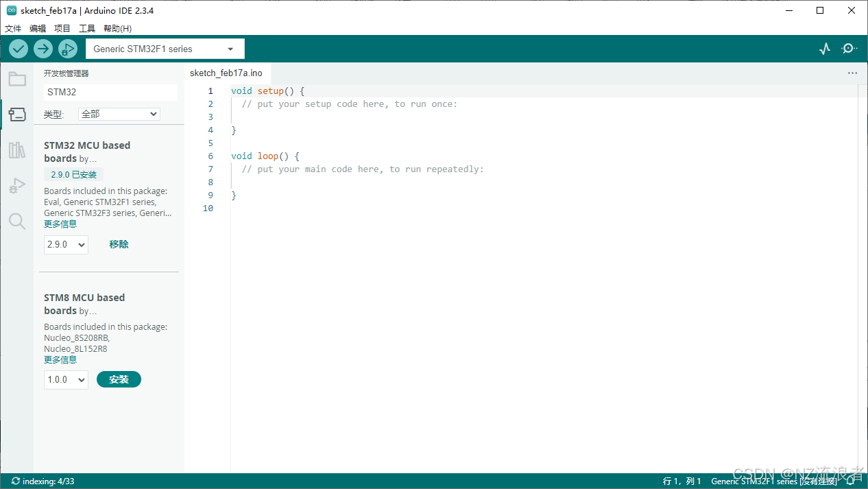868x489 pixels.
Task: Click the setup comment on line 2
Action: pyautogui.click(x=350, y=104)
